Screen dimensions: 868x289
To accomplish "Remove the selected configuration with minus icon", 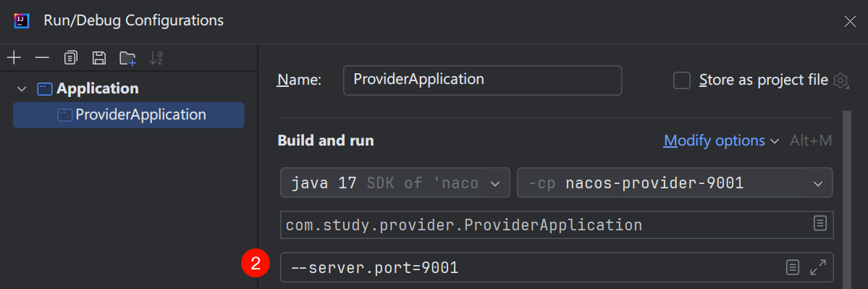I will pyautogui.click(x=42, y=57).
